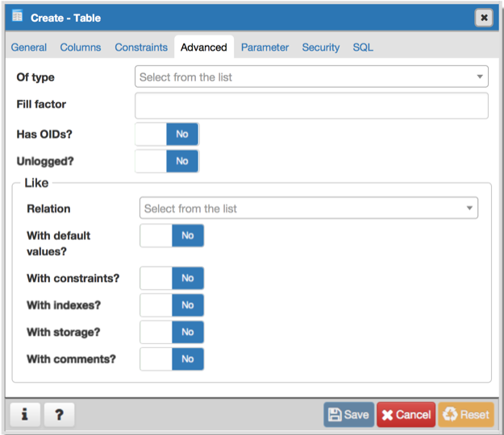Open help with the question mark icon

pos(59,415)
